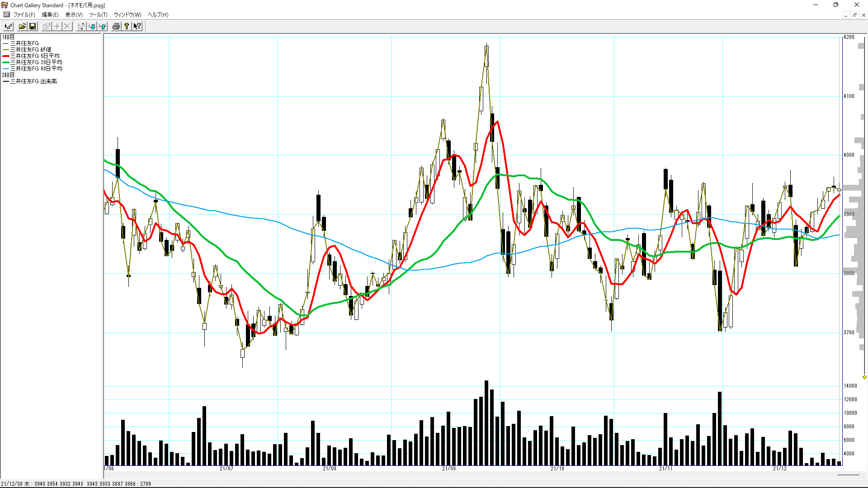The width and height of the screenshot is (868, 488).
Task: Click the cyan down arrow chart icon
Action: (x=92, y=26)
